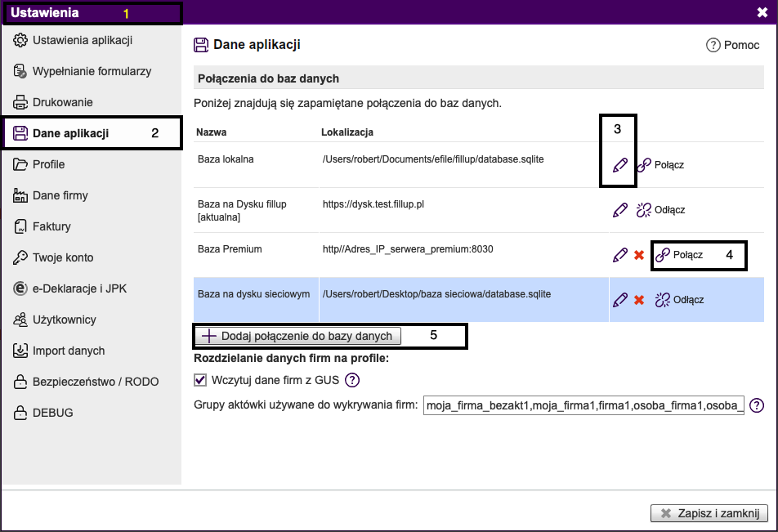
Task: Disconnect Baza na Dysku fillup via Odłącz
Action: [x=661, y=210]
